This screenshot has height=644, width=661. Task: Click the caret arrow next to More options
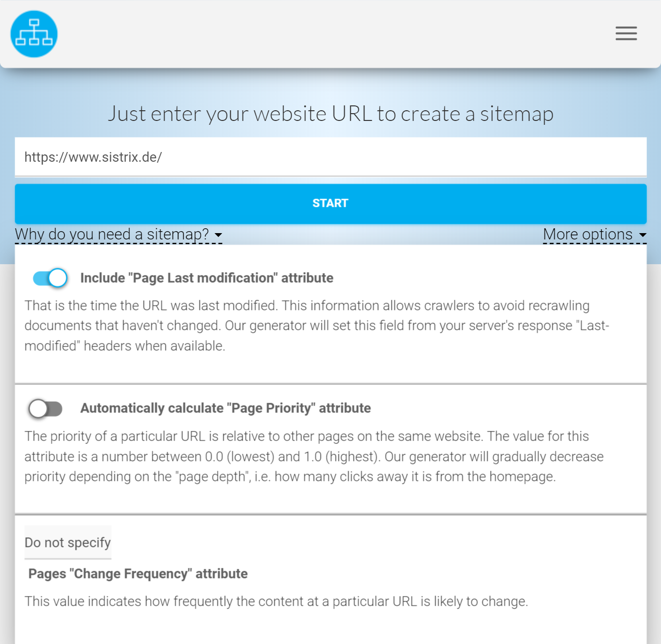click(x=643, y=236)
